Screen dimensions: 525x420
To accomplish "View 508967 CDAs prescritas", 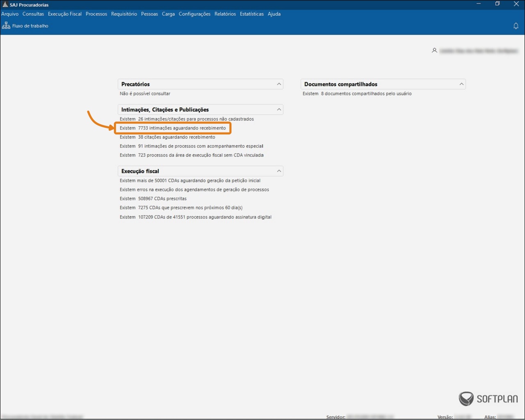I will coord(162,199).
